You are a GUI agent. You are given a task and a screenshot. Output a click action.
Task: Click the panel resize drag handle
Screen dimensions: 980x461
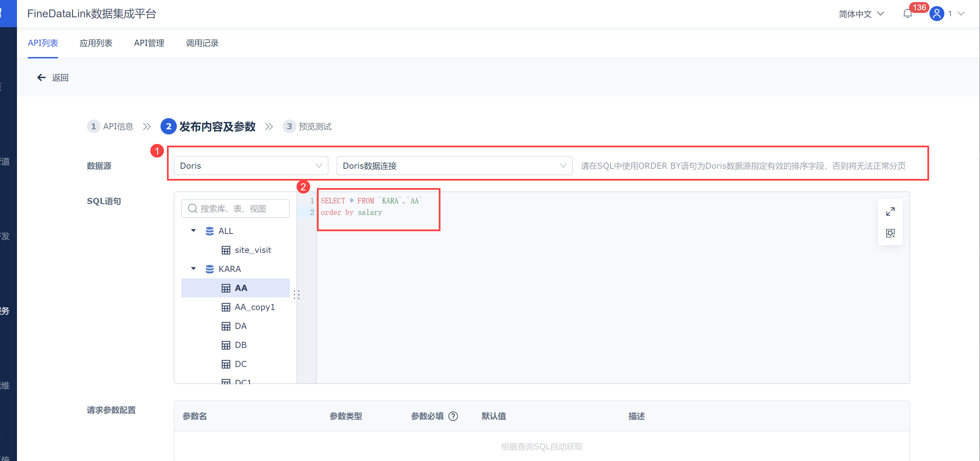pos(297,294)
